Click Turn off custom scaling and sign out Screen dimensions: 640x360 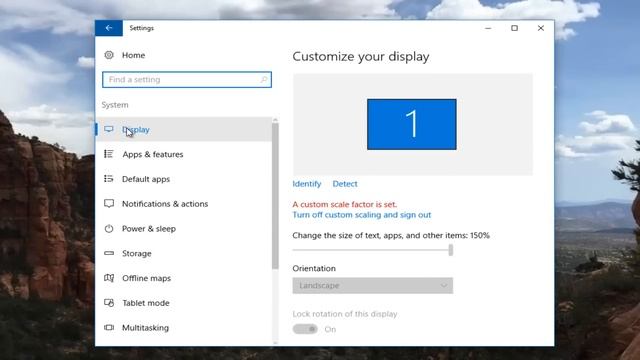pyautogui.click(x=362, y=215)
